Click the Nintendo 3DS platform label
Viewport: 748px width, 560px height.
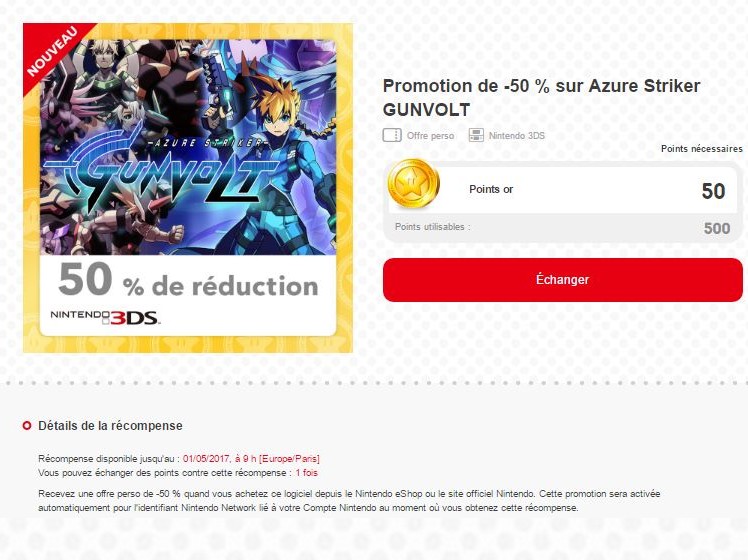pyautogui.click(x=517, y=135)
